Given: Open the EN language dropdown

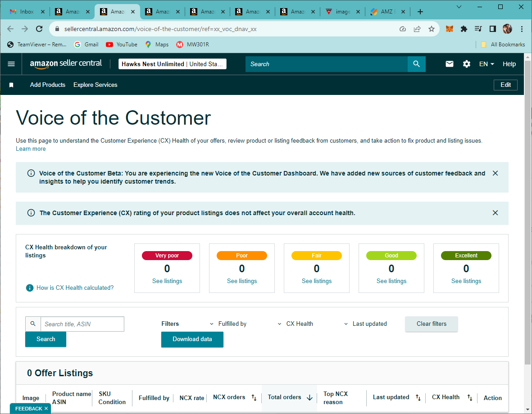Looking at the screenshot, I should point(487,64).
